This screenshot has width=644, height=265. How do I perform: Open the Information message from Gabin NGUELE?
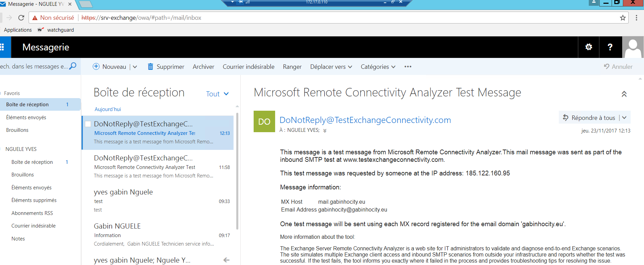coord(158,235)
